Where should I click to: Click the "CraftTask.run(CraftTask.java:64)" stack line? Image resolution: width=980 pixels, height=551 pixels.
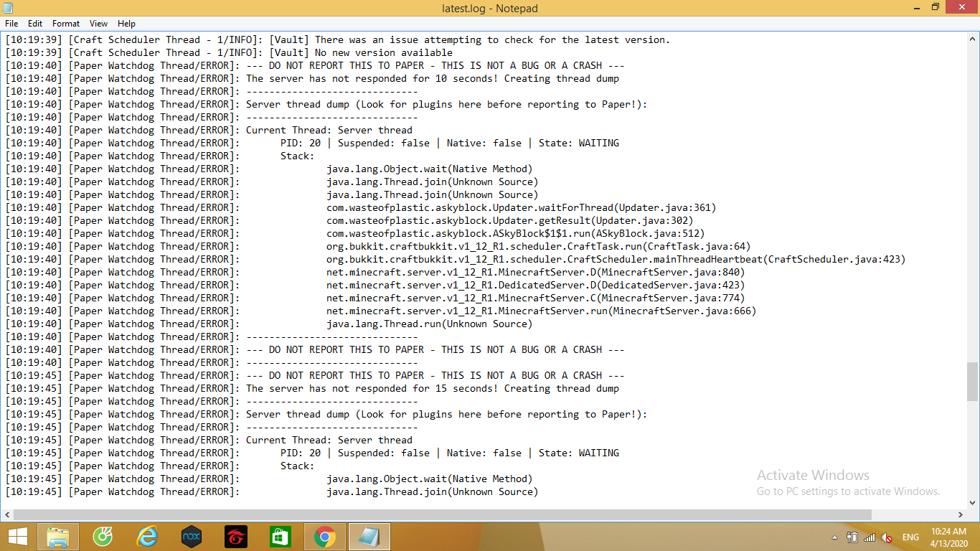(378, 246)
